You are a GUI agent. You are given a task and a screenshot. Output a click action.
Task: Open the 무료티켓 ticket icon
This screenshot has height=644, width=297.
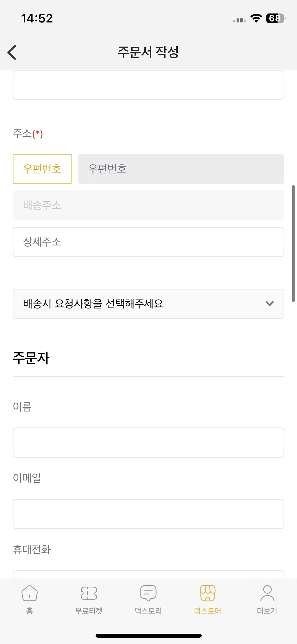[89, 593]
